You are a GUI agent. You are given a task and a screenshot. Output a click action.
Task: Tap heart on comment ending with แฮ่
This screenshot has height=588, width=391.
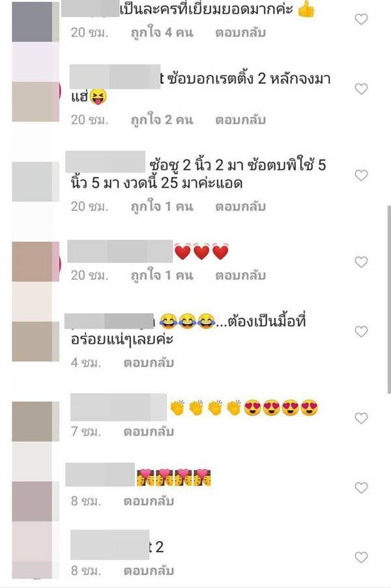361,89
